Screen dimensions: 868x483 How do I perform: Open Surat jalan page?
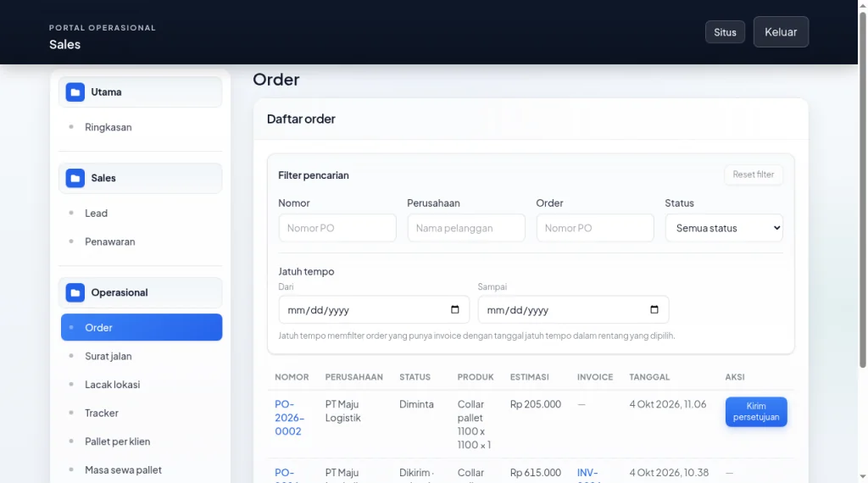click(x=142, y=356)
